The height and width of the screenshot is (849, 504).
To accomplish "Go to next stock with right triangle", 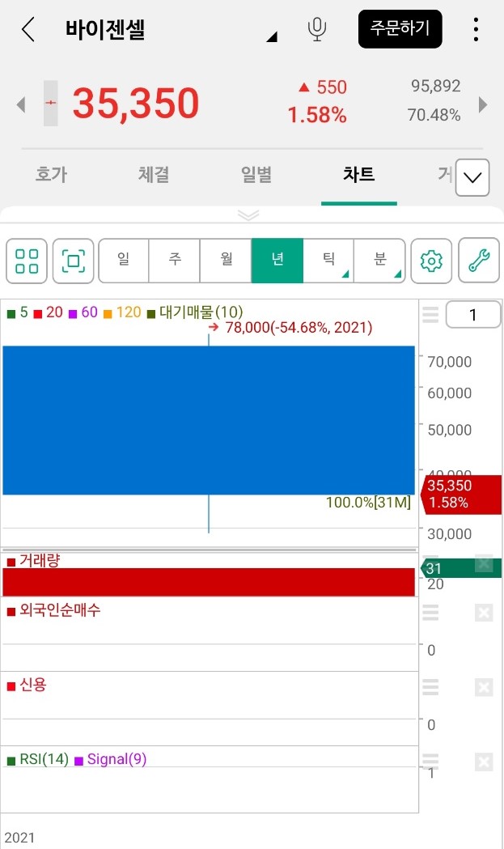I will tap(483, 104).
